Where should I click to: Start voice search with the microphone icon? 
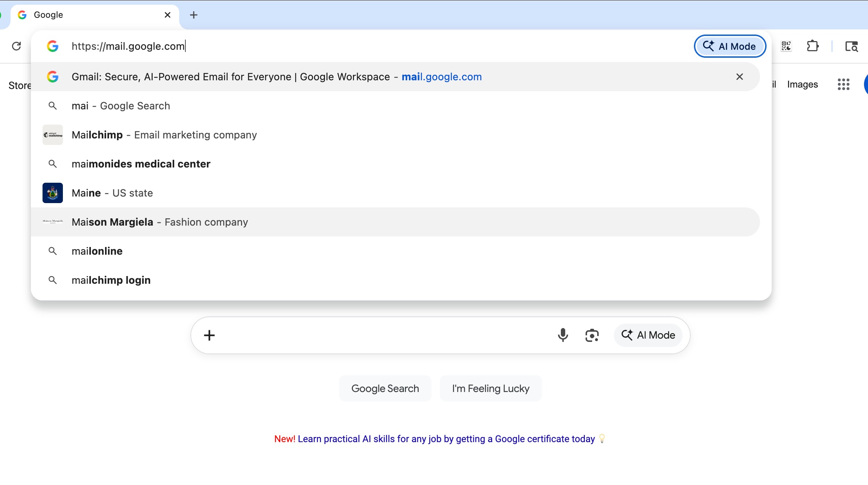click(563, 335)
